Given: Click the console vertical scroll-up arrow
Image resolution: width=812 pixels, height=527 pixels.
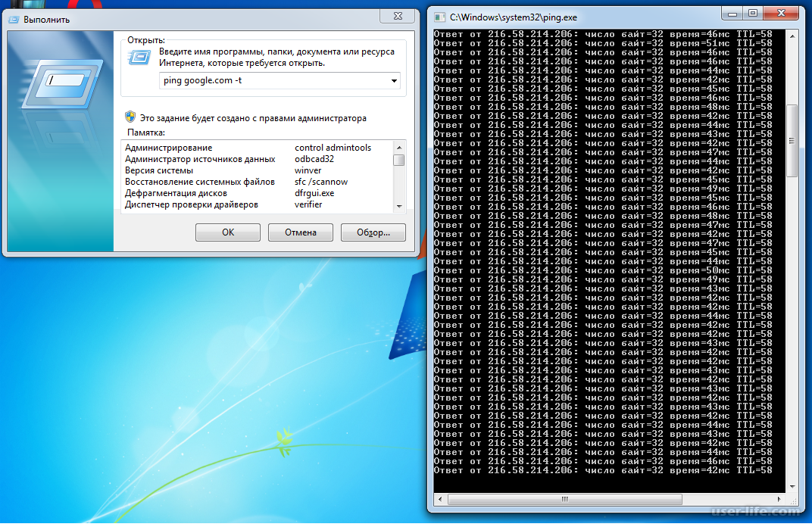Looking at the screenshot, I should point(792,36).
